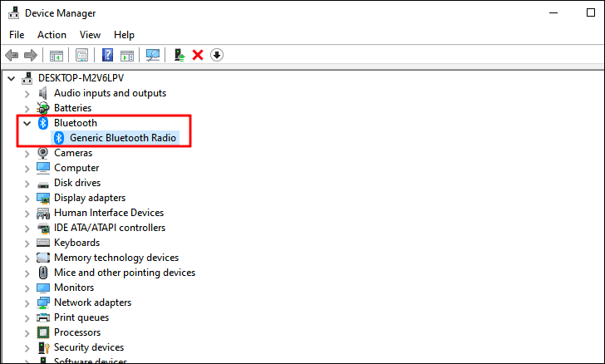Click the Processors chip icon
605x364 pixels.
pos(43,332)
